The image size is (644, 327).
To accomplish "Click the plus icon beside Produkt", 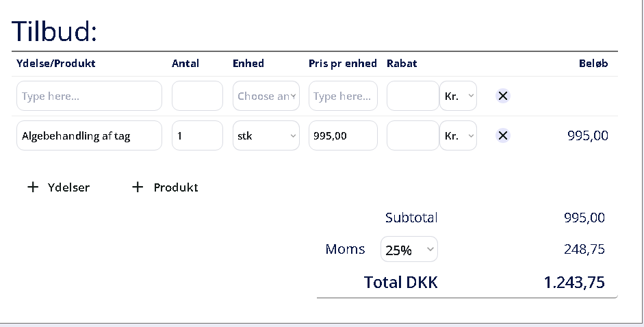I will pos(138,187).
